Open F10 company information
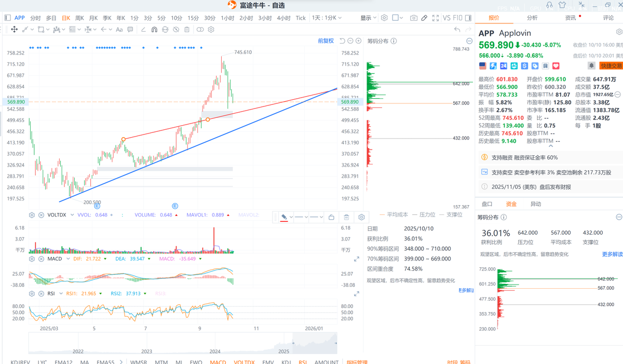Screen dimensions: 623x364 457,18
